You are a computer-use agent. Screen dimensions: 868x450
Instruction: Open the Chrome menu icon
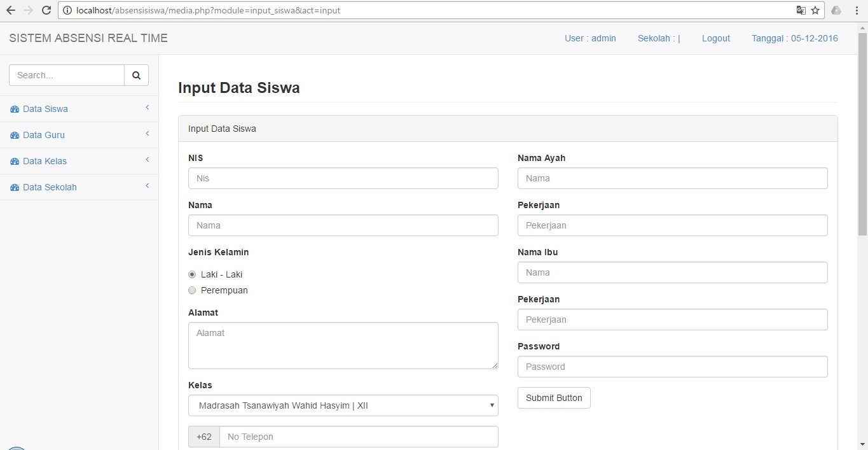pyautogui.click(x=855, y=10)
